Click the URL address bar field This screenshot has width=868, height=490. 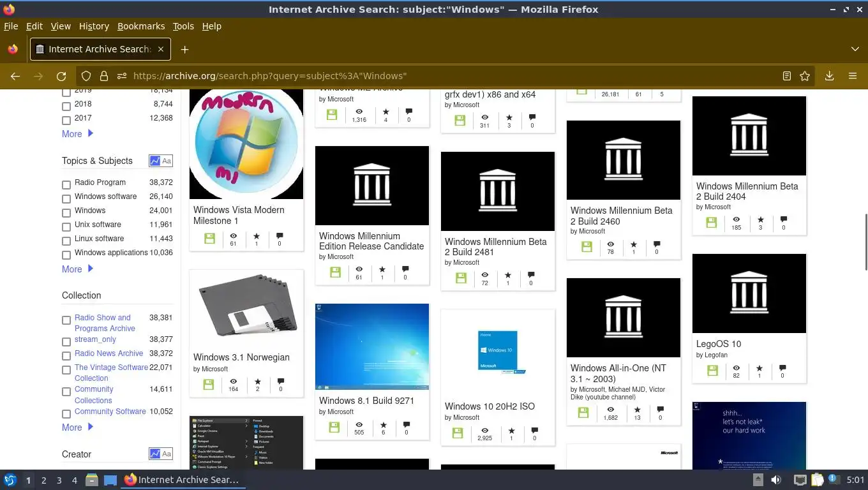click(x=447, y=76)
